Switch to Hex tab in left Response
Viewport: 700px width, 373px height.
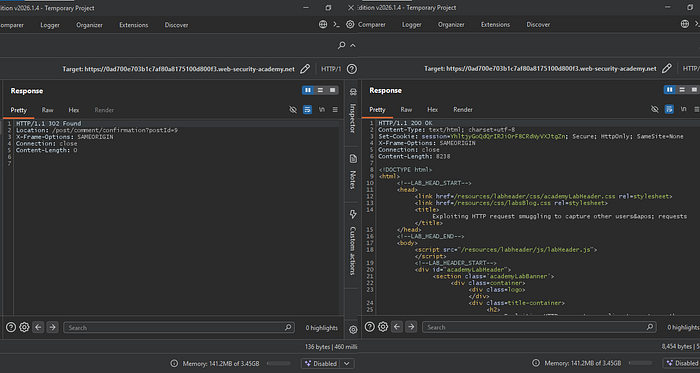tap(74, 110)
